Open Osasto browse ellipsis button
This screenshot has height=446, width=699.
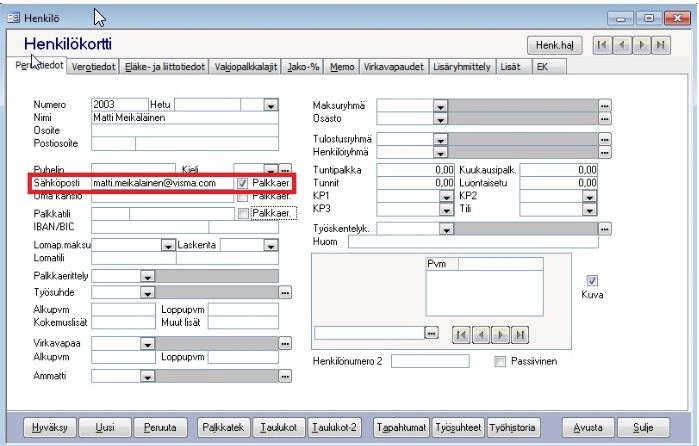click(x=604, y=119)
